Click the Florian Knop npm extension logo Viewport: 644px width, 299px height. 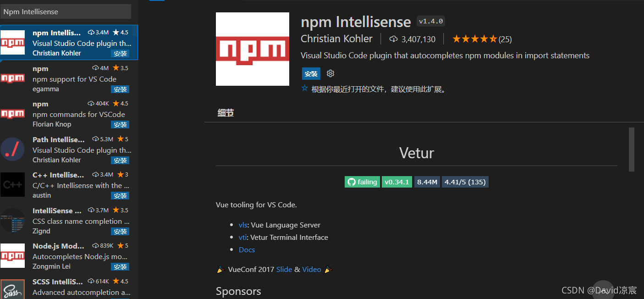tap(13, 114)
